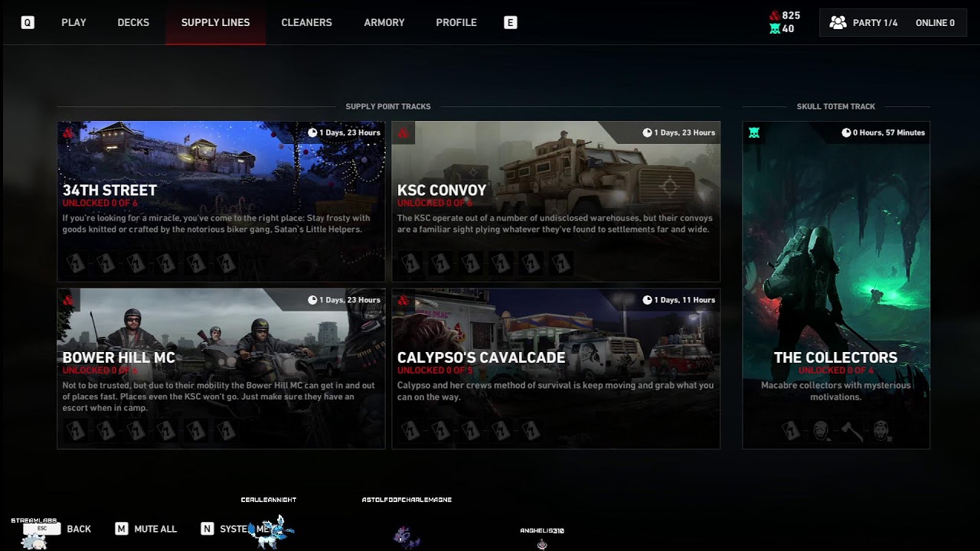Viewport: 980px width, 551px height.
Task: Click UNLOCKED 0 OF 5 on CALYPSO'S CAVALCADE
Action: click(435, 370)
